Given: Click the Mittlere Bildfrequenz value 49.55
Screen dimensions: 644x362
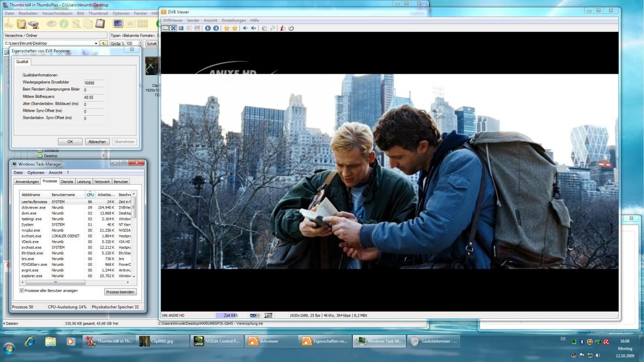Looking at the screenshot, I should pos(93,97).
